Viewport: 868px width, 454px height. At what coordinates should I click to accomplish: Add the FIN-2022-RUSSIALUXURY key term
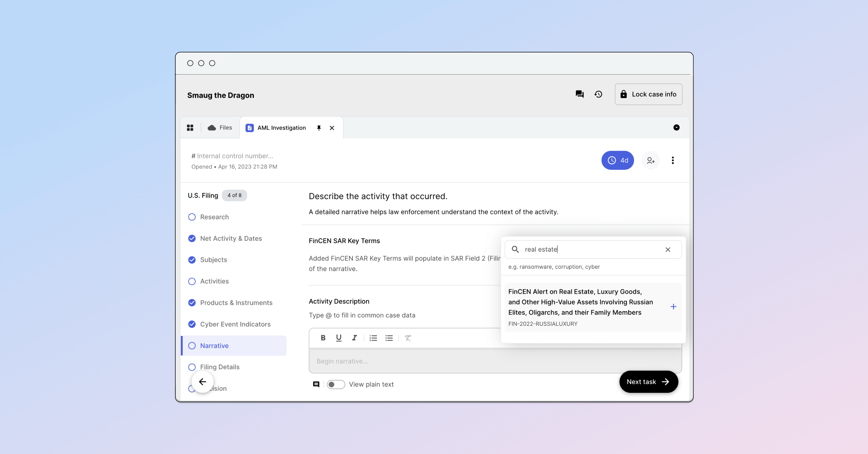[x=673, y=306]
